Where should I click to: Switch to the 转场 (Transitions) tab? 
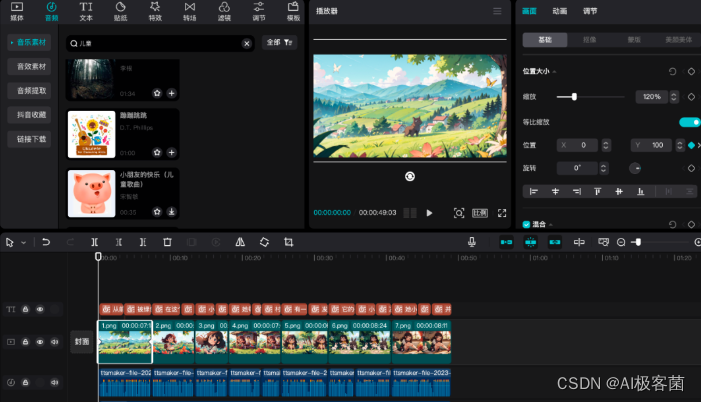point(190,12)
